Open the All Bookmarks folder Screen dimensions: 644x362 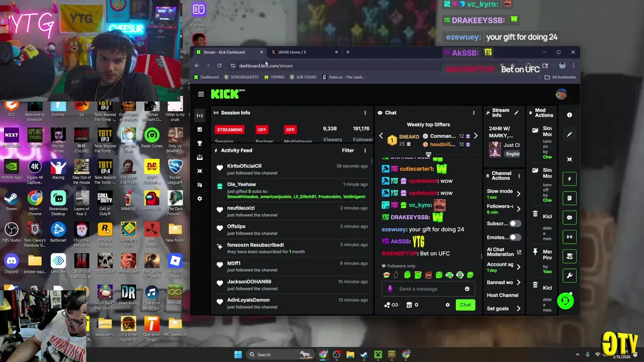(x=560, y=77)
